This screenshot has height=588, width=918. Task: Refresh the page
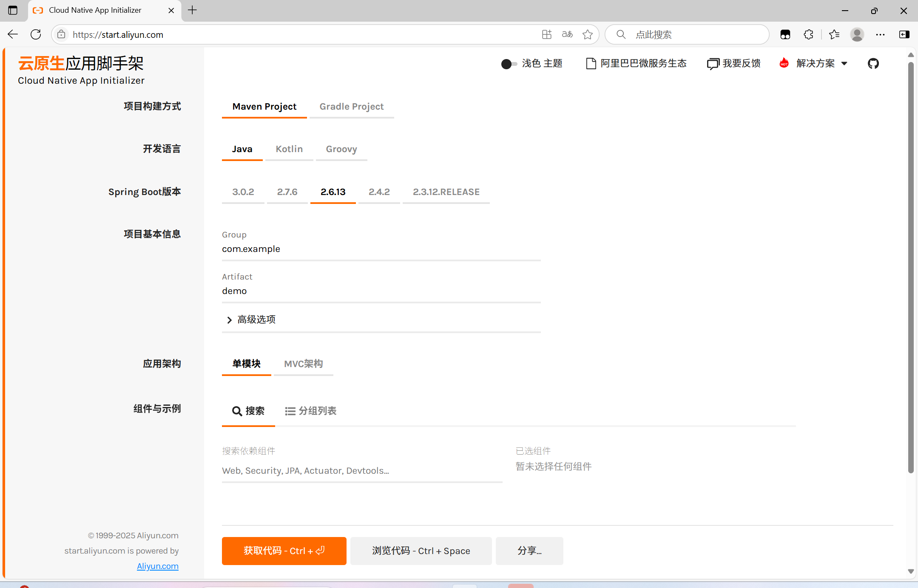click(36, 34)
